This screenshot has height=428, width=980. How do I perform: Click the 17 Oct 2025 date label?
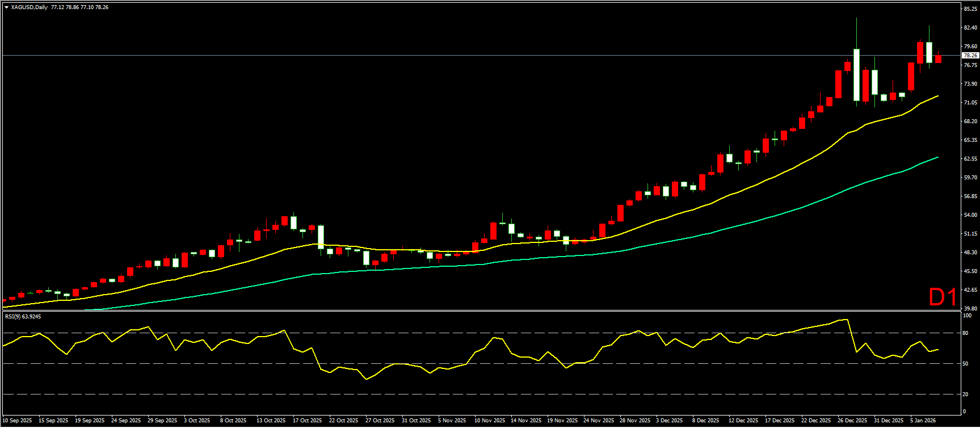[x=307, y=421]
